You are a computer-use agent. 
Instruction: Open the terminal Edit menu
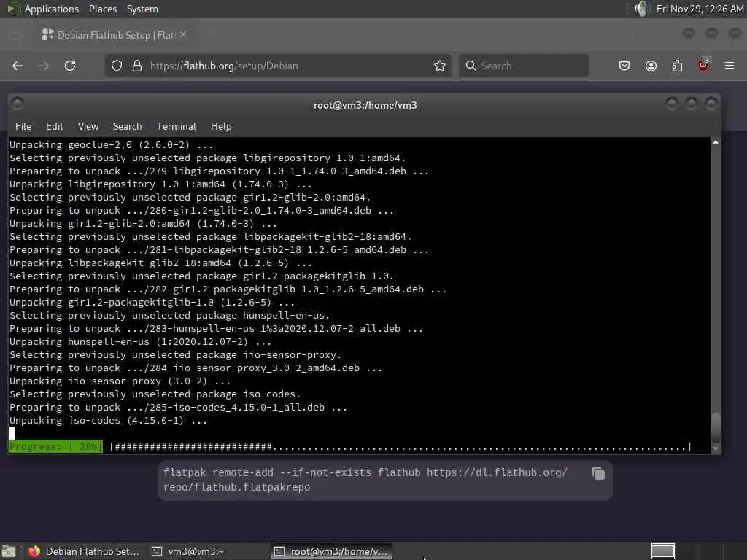54,126
